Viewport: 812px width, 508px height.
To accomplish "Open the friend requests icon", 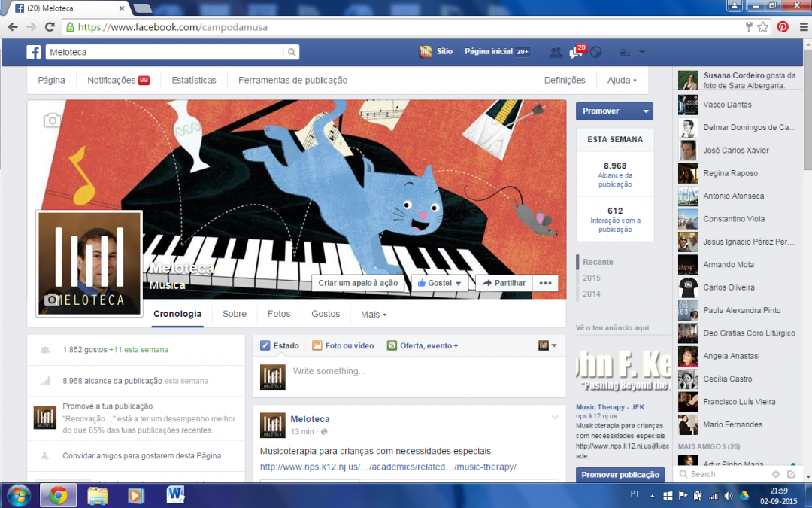I will pyautogui.click(x=556, y=52).
